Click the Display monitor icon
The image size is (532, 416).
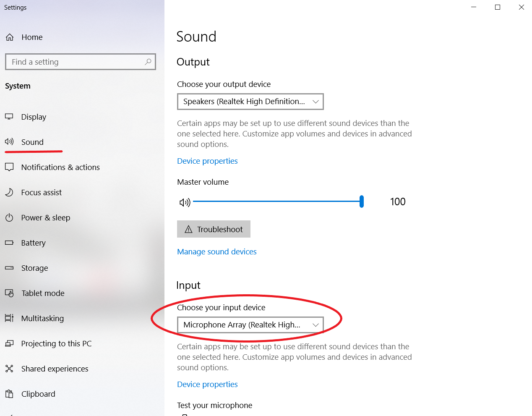[x=9, y=117]
